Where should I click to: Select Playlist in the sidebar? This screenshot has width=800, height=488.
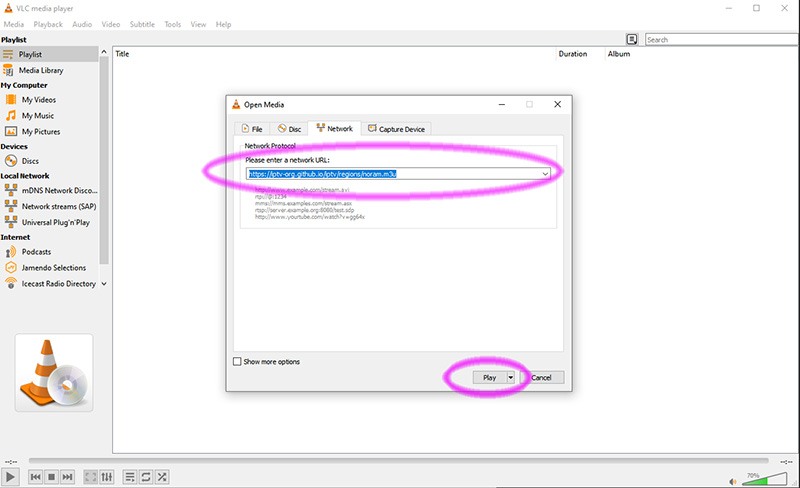tap(49, 54)
